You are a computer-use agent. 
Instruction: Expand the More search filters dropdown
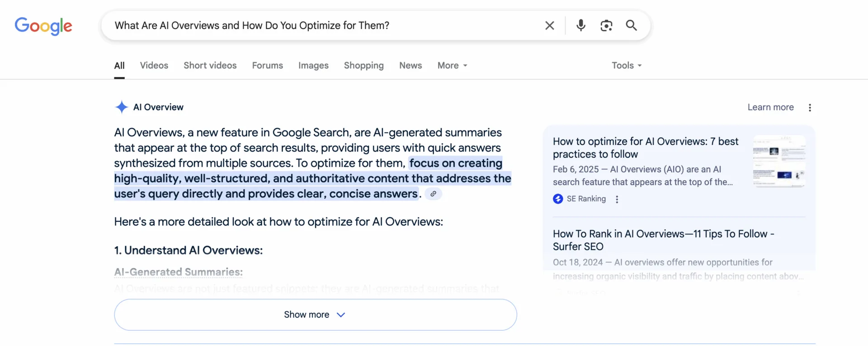click(x=453, y=65)
